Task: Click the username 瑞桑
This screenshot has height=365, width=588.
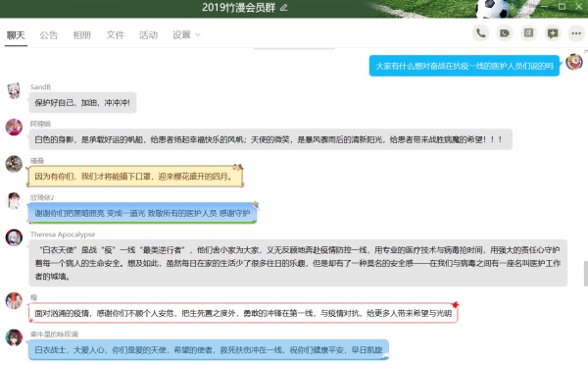Action: coord(37,161)
